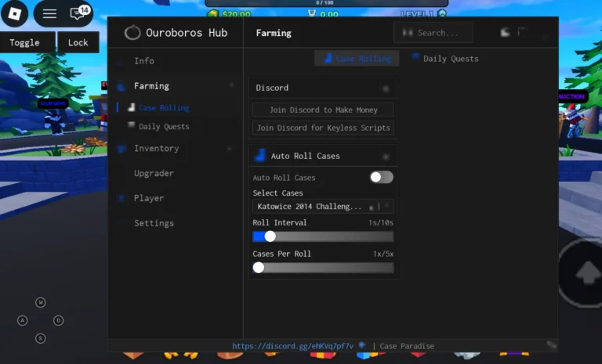Screen dimensions: 602x364
Task: Click the Ouroboros Hub ring logo
Action: [x=132, y=33]
